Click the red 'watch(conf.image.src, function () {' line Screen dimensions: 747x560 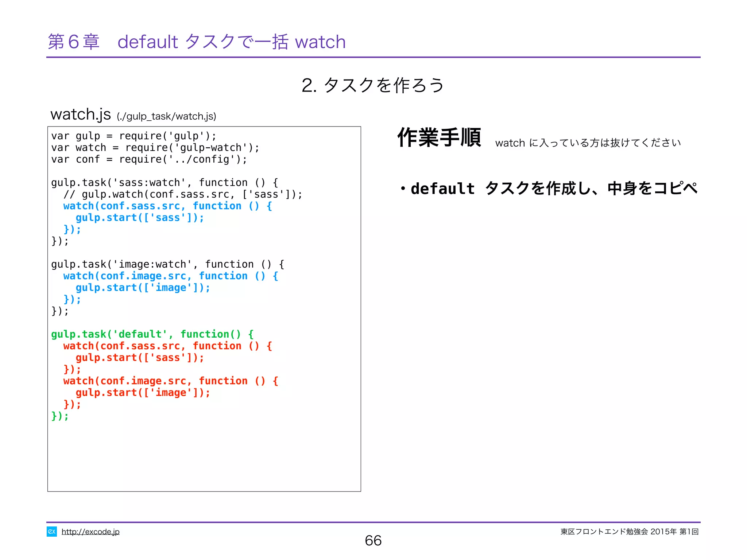(x=171, y=381)
